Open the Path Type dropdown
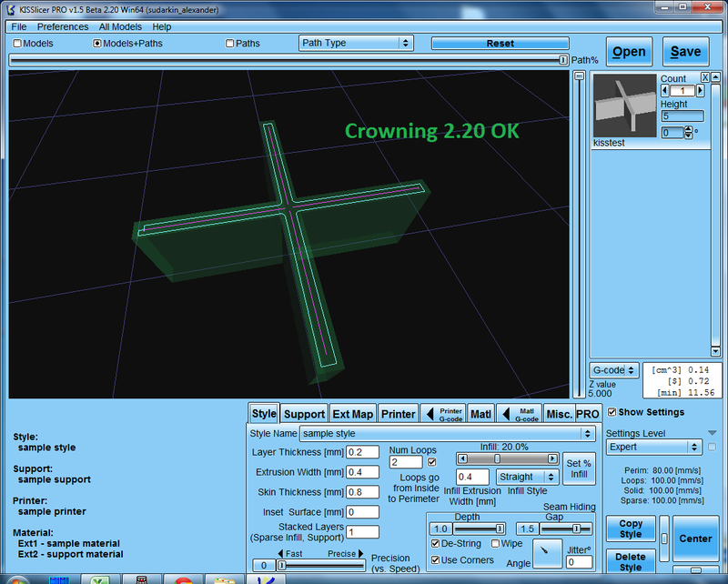 coord(356,43)
